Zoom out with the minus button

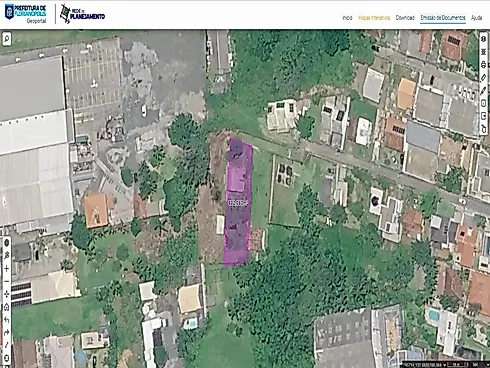[6, 281]
